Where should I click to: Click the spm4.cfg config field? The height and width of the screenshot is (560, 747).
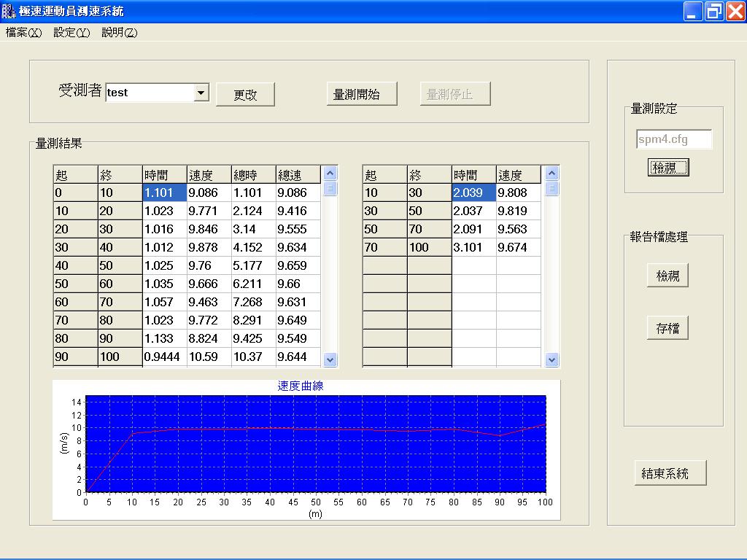pos(673,139)
